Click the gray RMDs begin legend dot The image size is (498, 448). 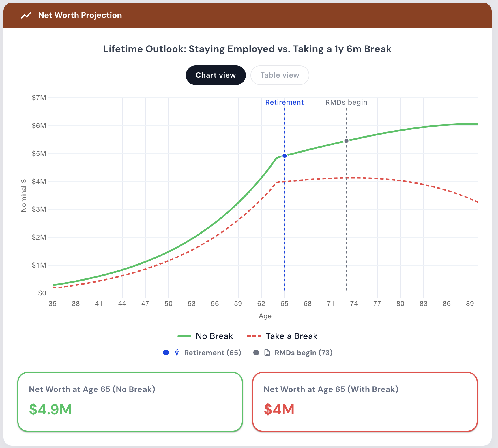pos(256,353)
